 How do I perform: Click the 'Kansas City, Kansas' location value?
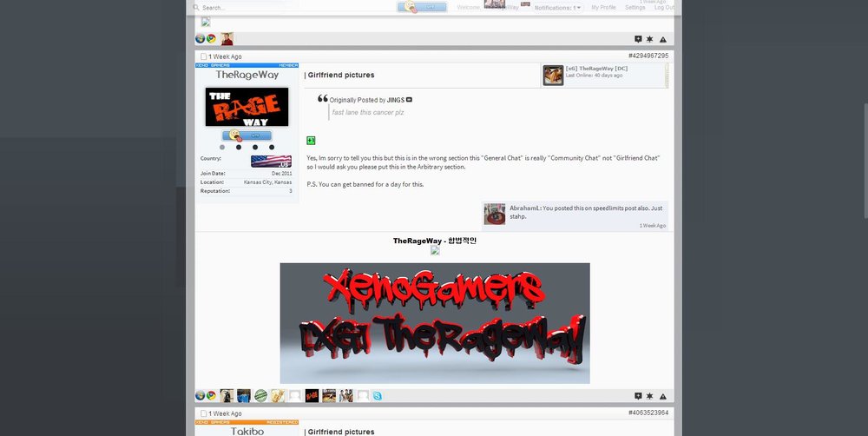click(x=267, y=182)
